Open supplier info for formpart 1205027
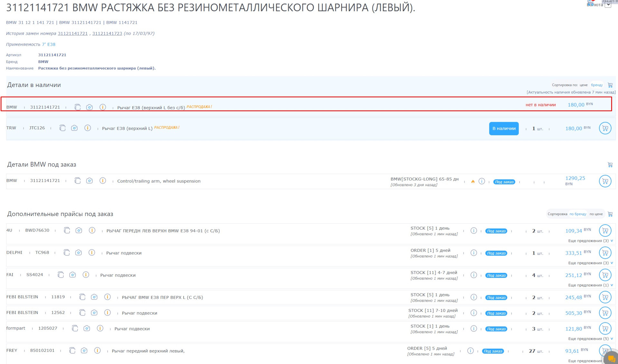Screen dimensions: 618x364 (473, 329)
